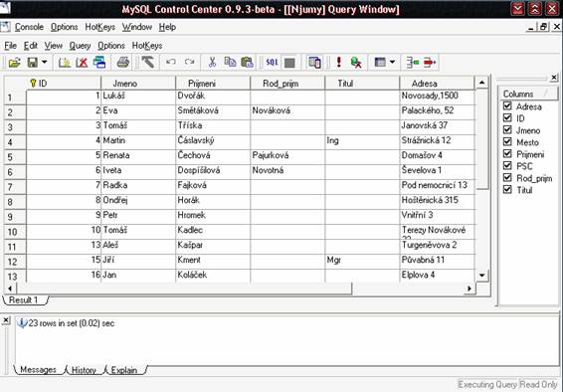Click the Titul column header
Screen dimensions: 563x392
(362, 84)
